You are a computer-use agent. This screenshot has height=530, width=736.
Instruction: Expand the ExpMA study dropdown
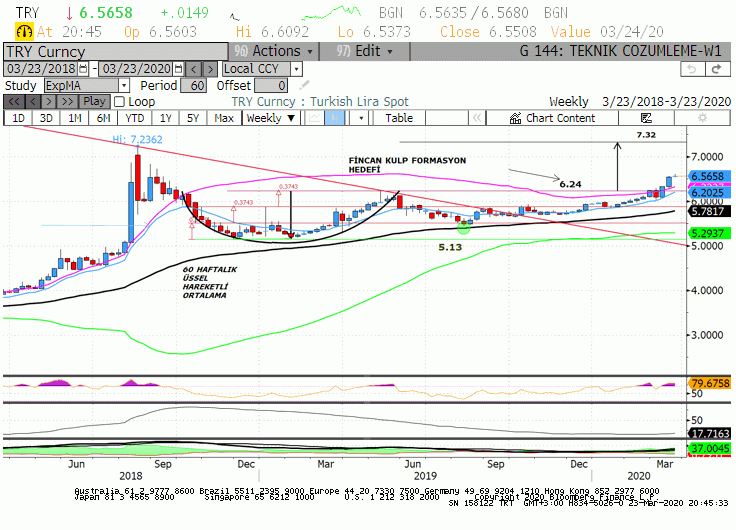pos(124,85)
